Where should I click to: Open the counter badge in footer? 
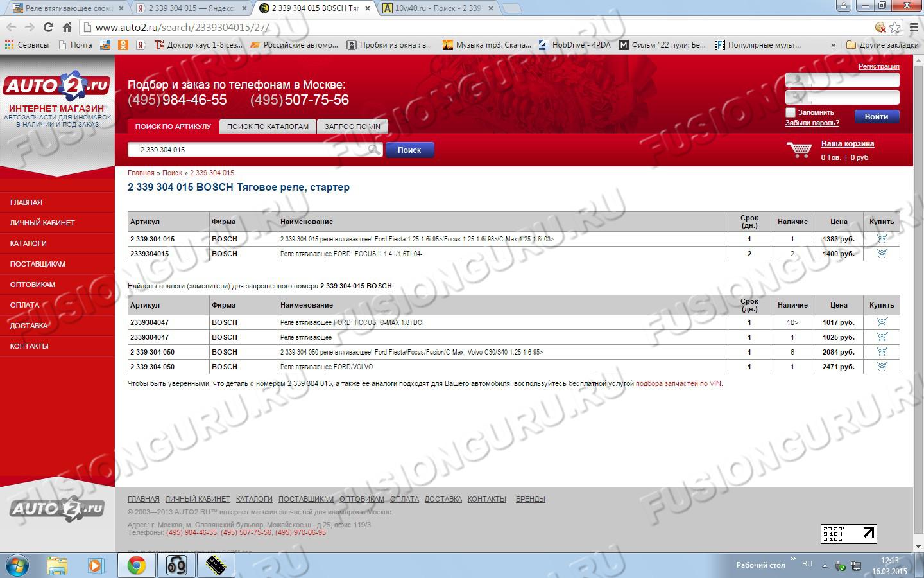tap(848, 534)
